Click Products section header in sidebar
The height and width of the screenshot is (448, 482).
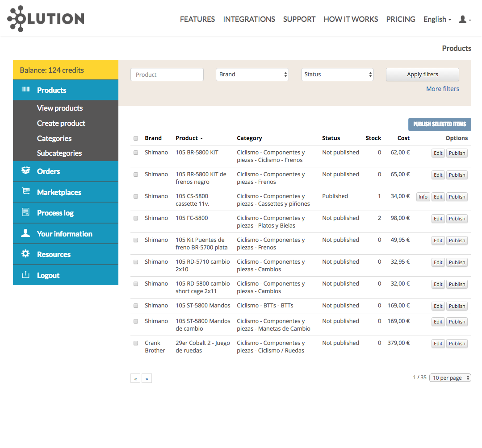click(66, 90)
